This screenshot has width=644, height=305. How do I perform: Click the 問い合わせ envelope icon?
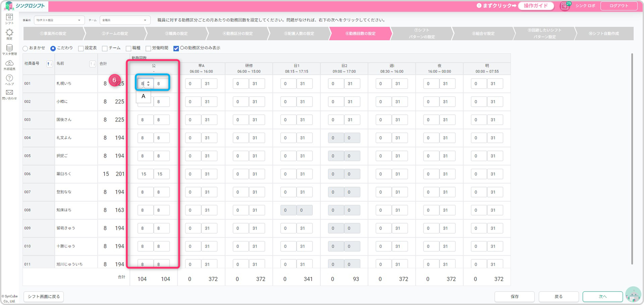pos(9,93)
